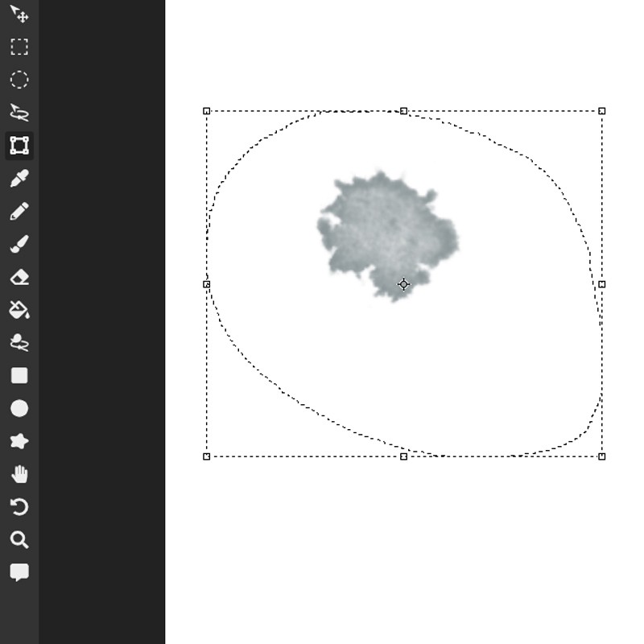Select the Rectangle shape tool

tap(19, 376)
